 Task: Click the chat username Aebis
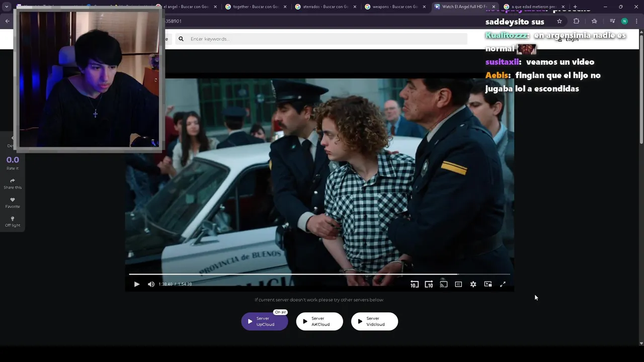[x=497, y=75]
